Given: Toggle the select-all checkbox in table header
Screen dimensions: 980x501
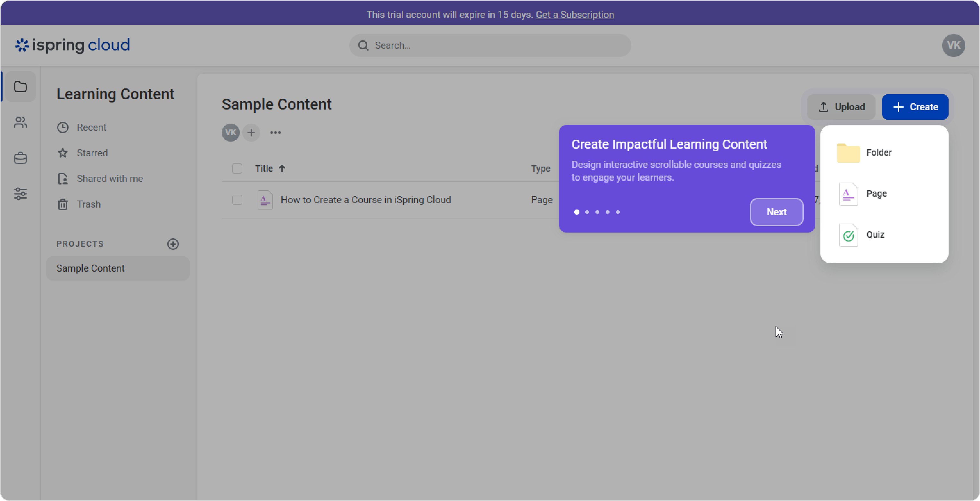Looking at the screenshot, I should coord(237,168).
